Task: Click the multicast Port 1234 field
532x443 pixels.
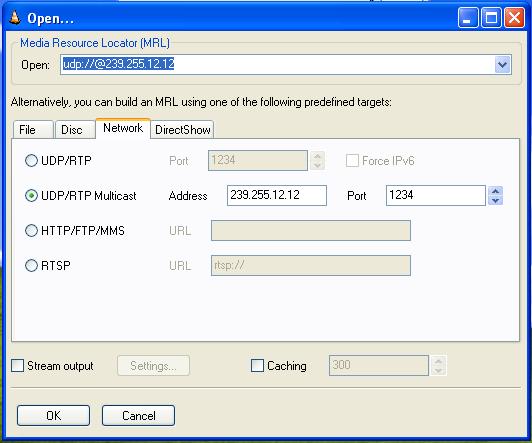Action: pyautogui.click(x=436, y=195)
